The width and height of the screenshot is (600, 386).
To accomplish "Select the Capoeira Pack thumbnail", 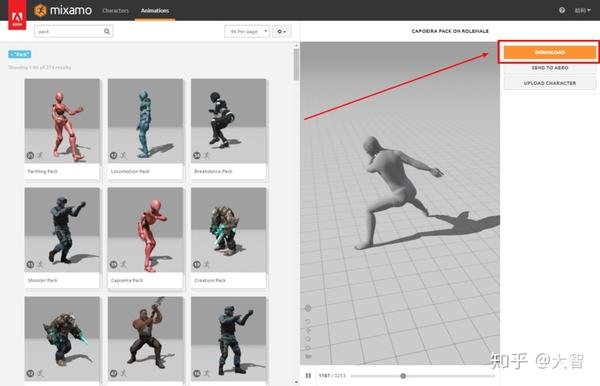I will pos(145,238).
